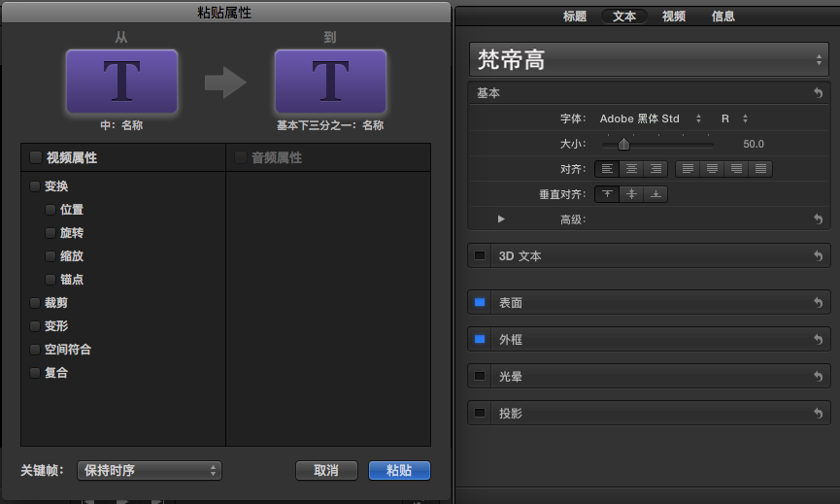
Task: Check the 变形 checkbox
Action: (x=35, y=326)
